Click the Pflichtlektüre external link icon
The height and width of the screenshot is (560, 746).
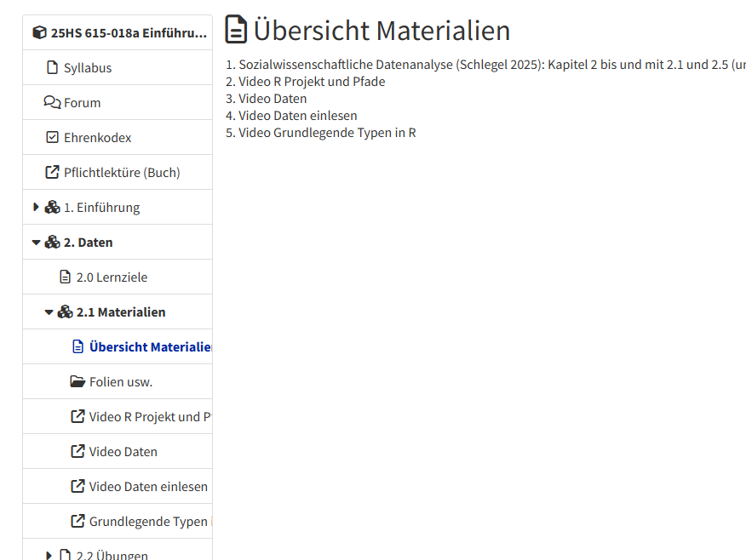52,173
